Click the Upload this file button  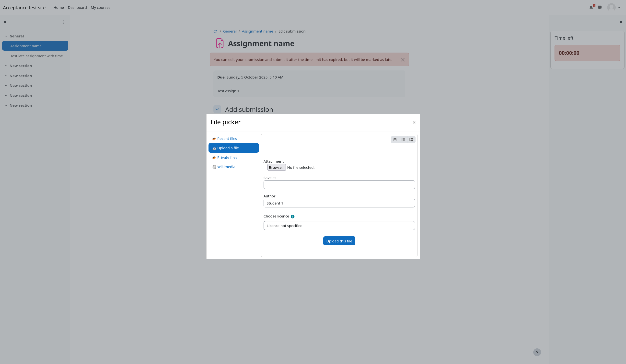pyautogui.click(x=339, y=241)
